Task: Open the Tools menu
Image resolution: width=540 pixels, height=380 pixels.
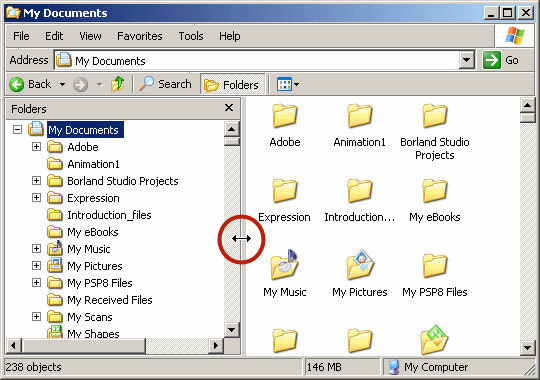Action: [x=191, y=36]
